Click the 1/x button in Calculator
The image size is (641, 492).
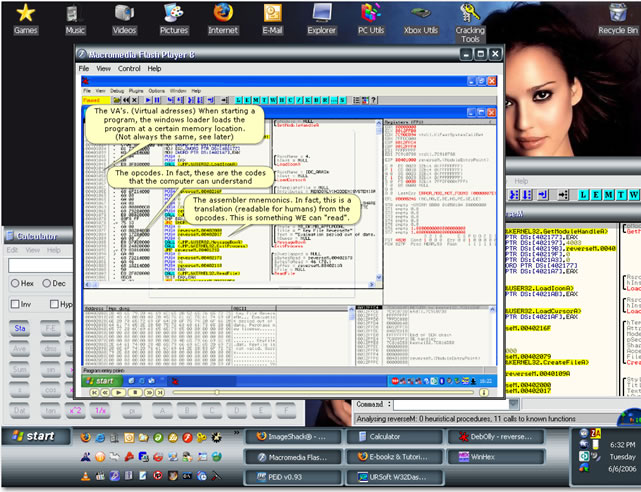101,410
